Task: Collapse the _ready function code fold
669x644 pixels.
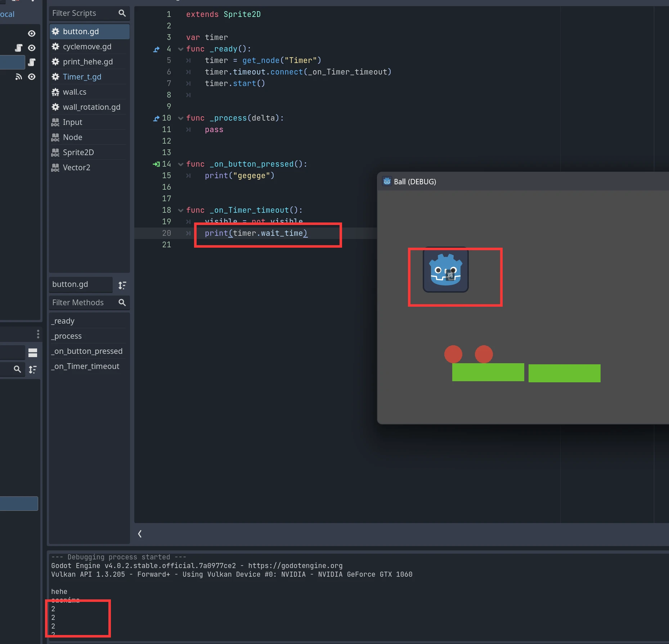Action: [x=180, y=49]
